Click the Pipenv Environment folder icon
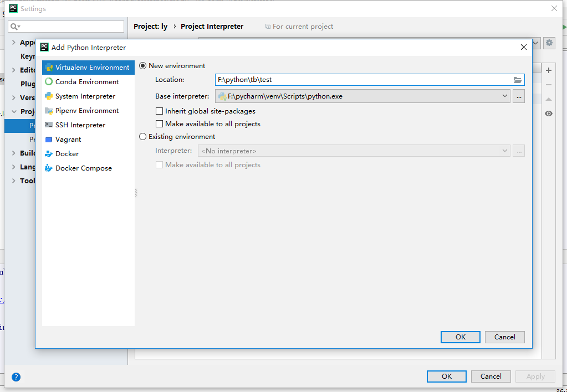 tap(49, 111)
